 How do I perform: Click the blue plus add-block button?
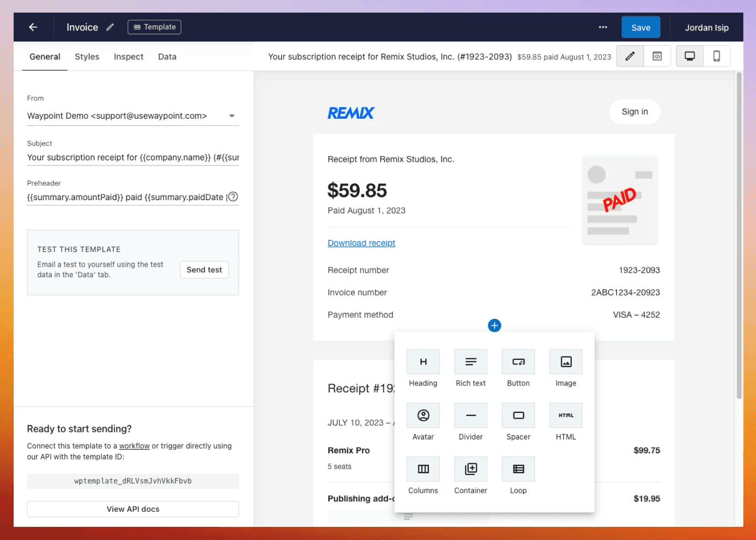tap(495, 326)
